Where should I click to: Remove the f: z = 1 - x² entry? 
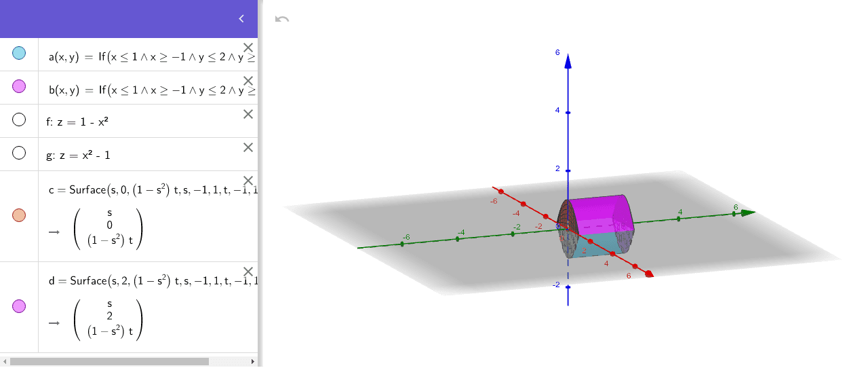248,114
